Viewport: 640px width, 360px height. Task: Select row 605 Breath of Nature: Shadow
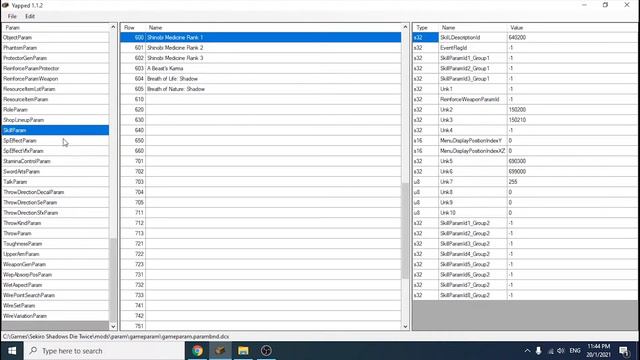coord(261,89)
